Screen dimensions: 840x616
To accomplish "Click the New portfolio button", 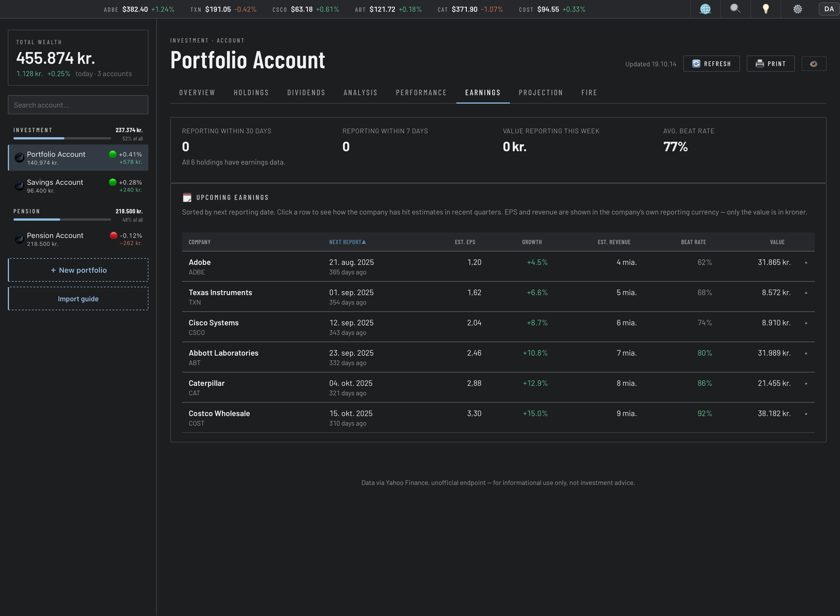I will pos(78,270).
